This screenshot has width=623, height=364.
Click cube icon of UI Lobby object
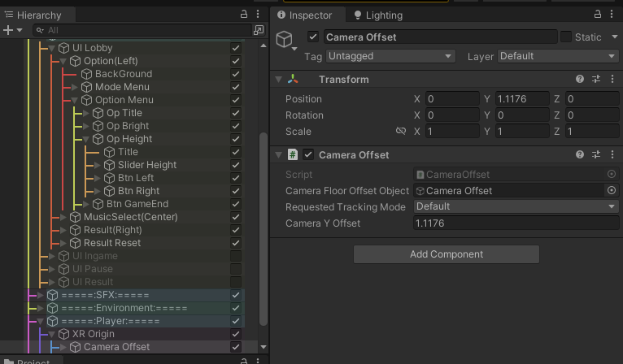click(63, 48)
